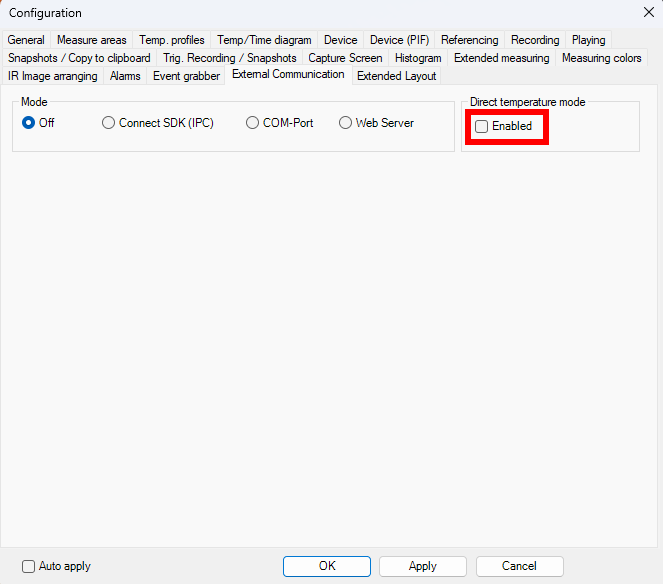The image size is (663, 584).
Task: Select COM-Port communication mode
Action: click(x=253, y=123)
